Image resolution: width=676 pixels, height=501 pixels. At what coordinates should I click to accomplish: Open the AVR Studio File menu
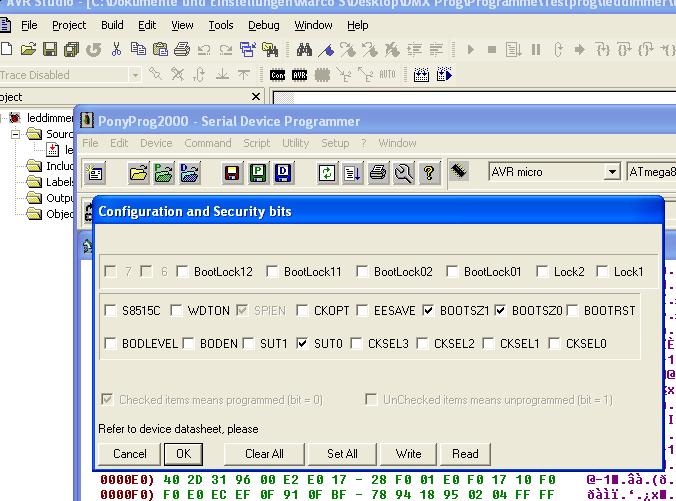click(x=29, y=25)
